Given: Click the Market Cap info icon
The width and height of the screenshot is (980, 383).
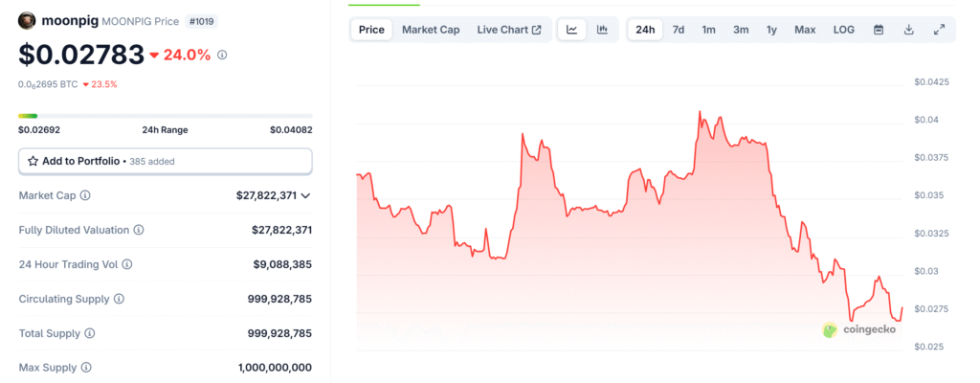Looking at the screenshot, I should (x=85, y=195).
